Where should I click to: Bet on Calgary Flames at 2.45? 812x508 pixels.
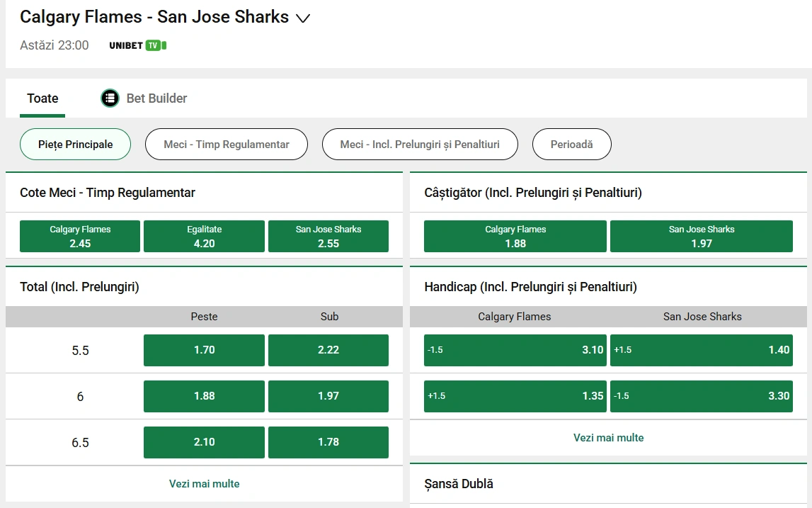[79, 236]
